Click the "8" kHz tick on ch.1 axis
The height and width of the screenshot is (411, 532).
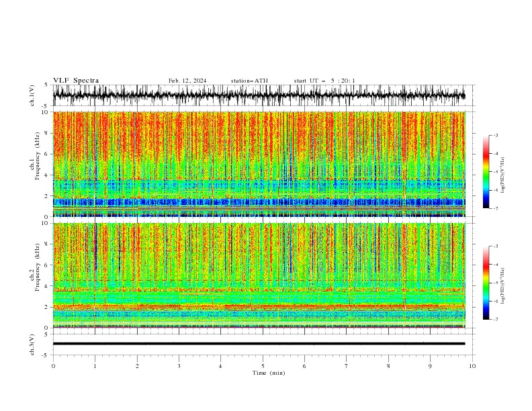point(48,133)
